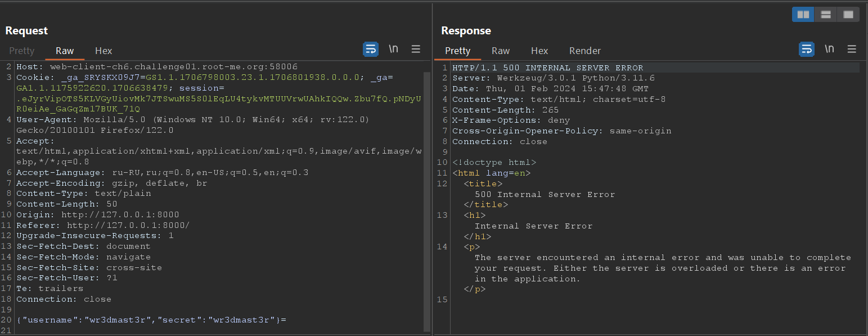
Task: Open the Request panel hamburger menu
Action: click(416, 50)
